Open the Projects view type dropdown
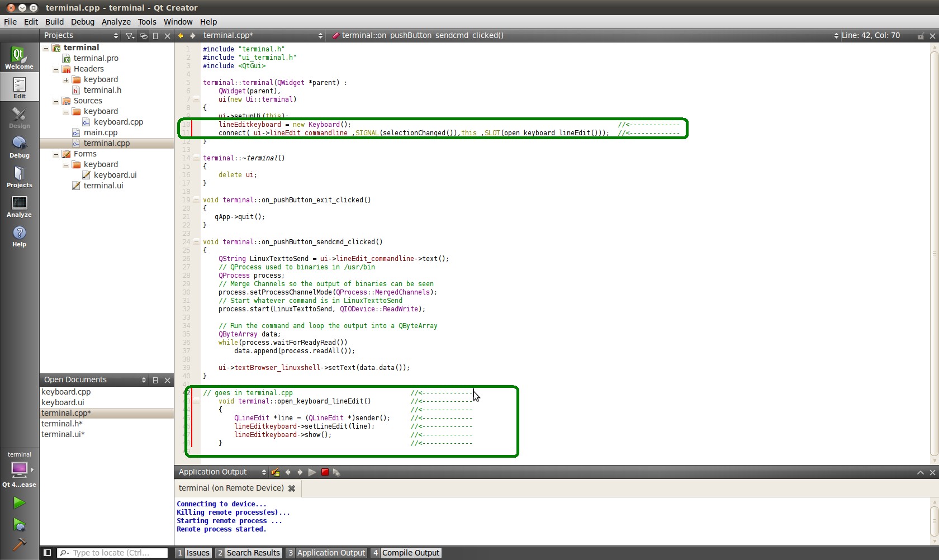This screenshot has width=939, height=560. pos(81,35)
